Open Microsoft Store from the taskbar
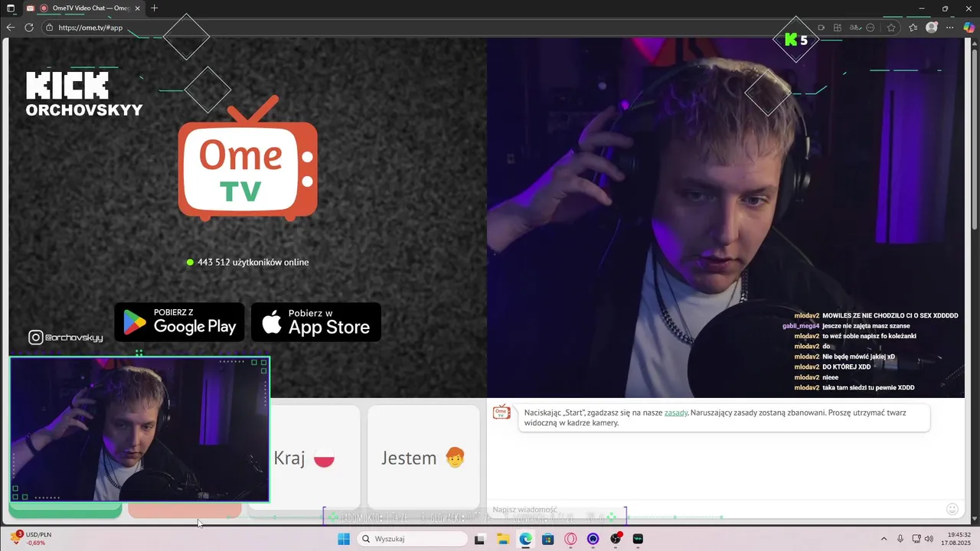980x551 pixels. tap(548, 540)
